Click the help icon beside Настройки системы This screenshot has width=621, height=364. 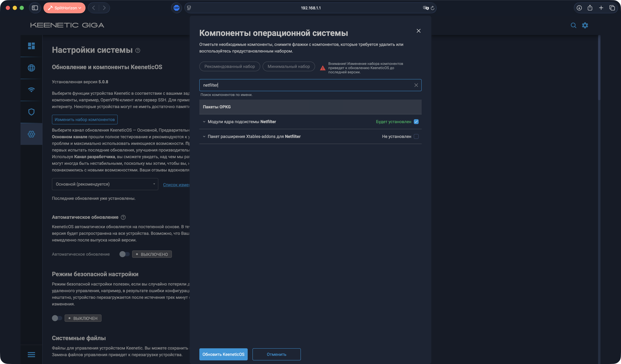138,50
